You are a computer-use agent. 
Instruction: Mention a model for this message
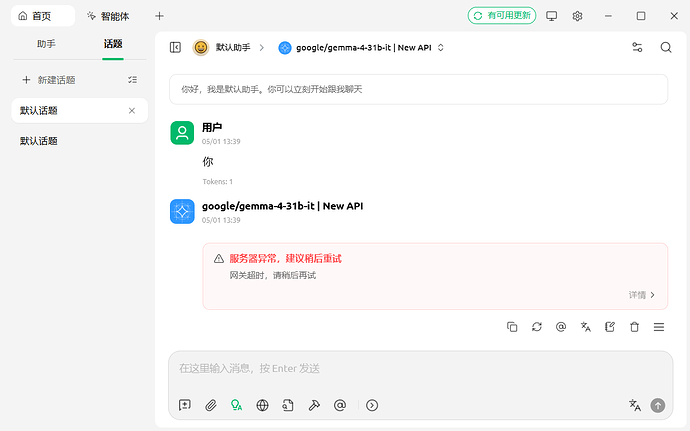coord(561,327)
